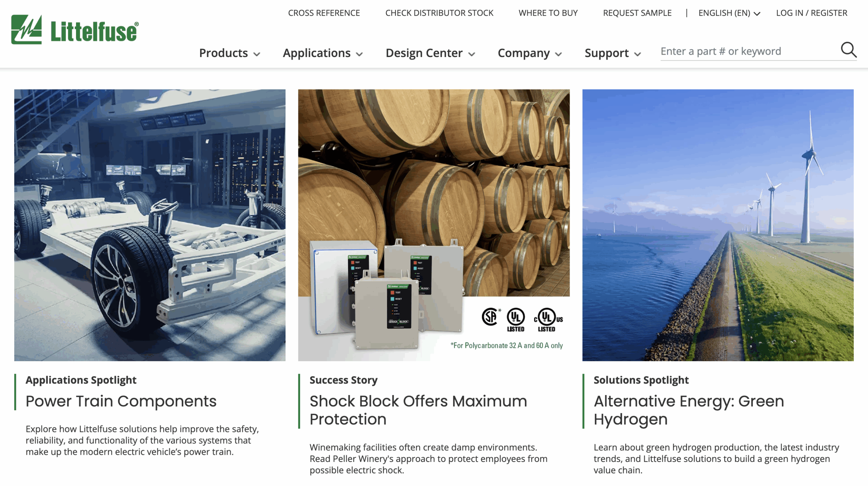Click Request Sample link
The width and height of the screenshot is (868, 486).
pyautogui.click(x=637, y=13)
